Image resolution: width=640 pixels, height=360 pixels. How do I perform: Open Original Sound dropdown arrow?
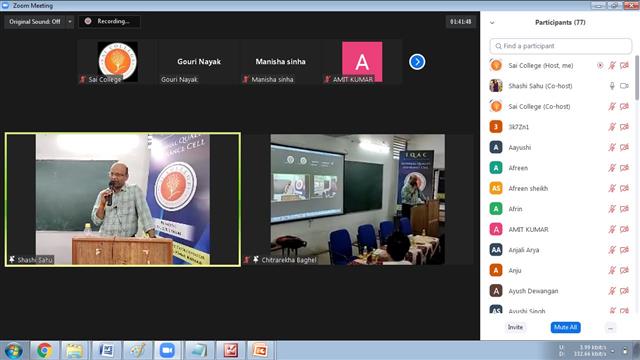coord(70,22)
